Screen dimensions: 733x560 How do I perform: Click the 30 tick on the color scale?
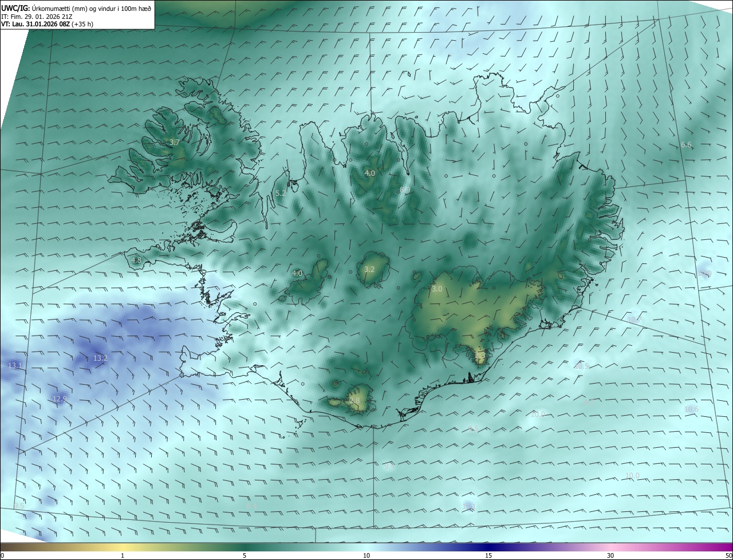[x=610, y=555]
